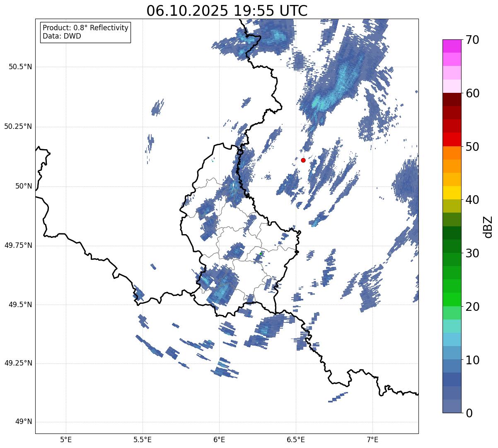Click the red station marker dot
Screen dimensions: 498x448
[x=303, y=160]
